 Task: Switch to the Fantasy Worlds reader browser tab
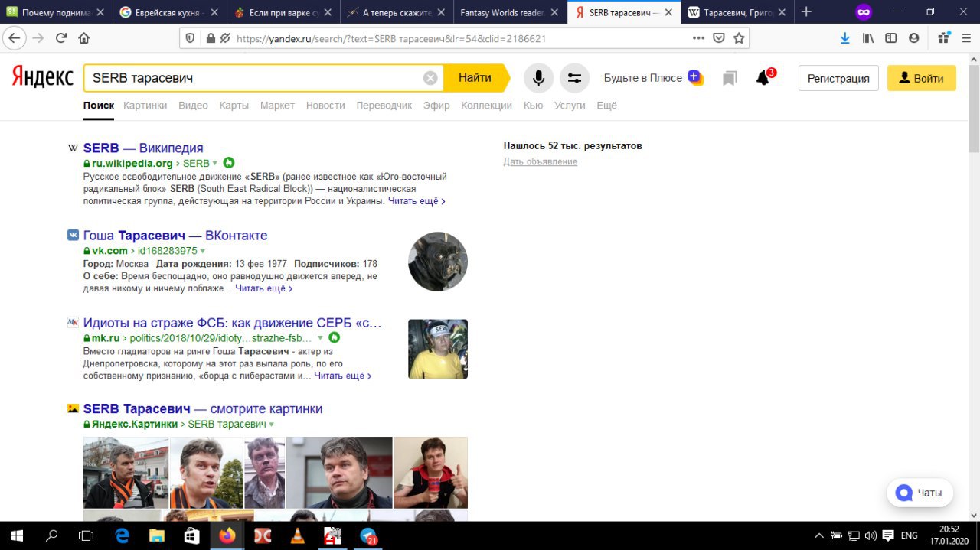click(x=509, y=12)
